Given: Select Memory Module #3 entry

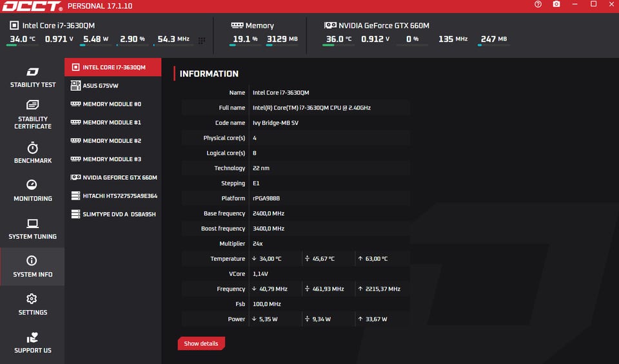Looking at the screenshot, I should [113, 159].
